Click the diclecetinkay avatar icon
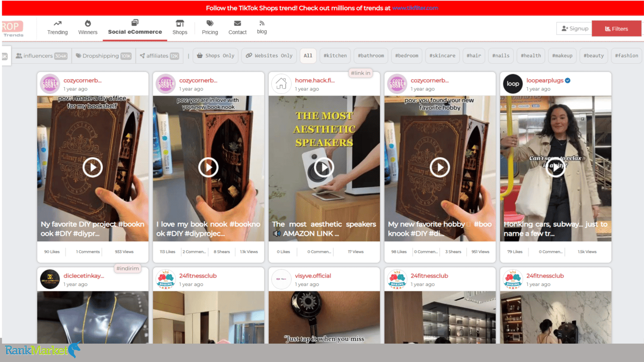The image size is (644, 362). pos(50,279)
